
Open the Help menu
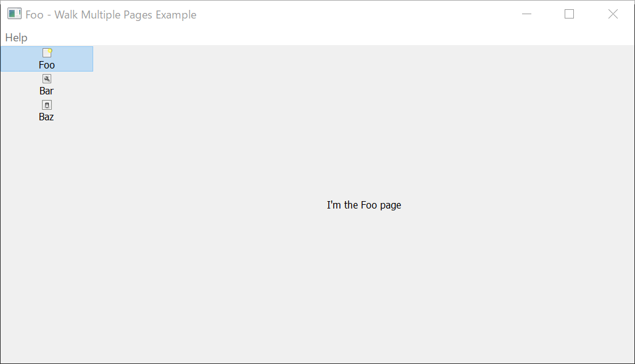coord(16,37)
